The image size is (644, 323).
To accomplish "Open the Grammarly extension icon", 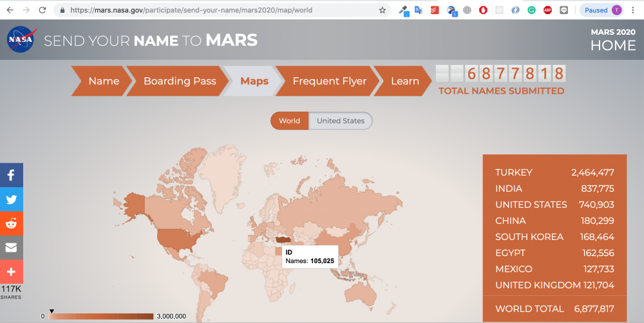I will click(531, 10).
